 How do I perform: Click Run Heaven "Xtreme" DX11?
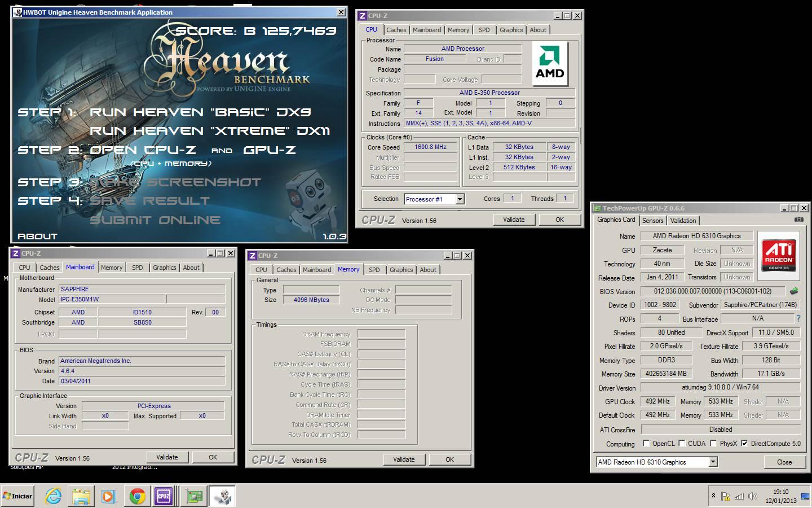point(210,131)
